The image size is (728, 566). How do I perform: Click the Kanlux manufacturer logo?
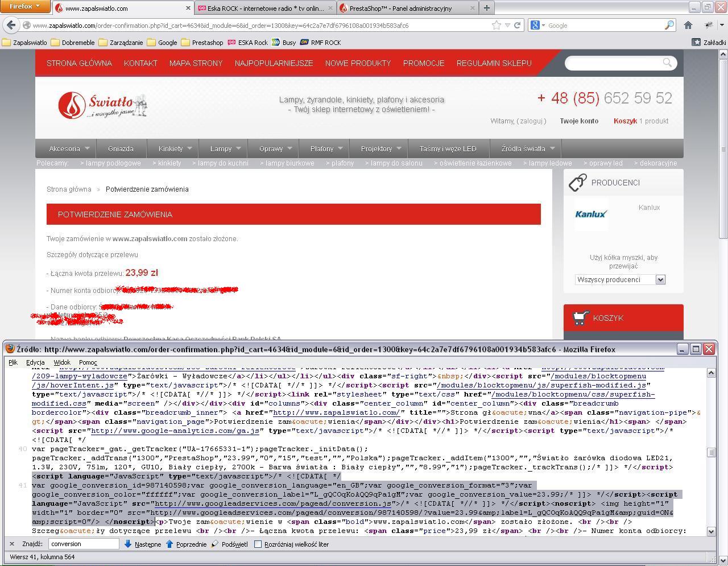591,214
